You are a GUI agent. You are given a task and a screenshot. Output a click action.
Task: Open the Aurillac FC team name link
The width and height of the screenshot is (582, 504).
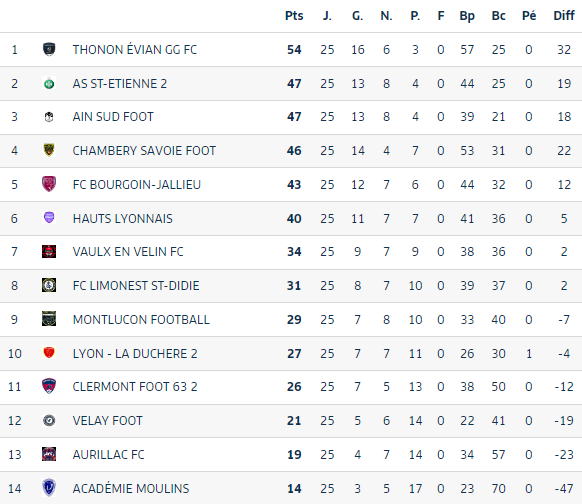(x=108, y=455)
